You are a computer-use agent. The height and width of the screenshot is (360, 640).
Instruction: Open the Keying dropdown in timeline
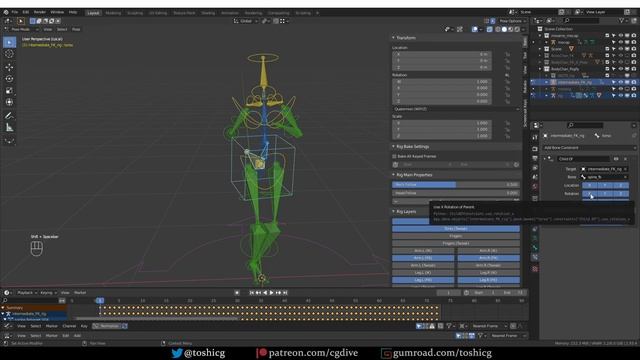point(48,293)
